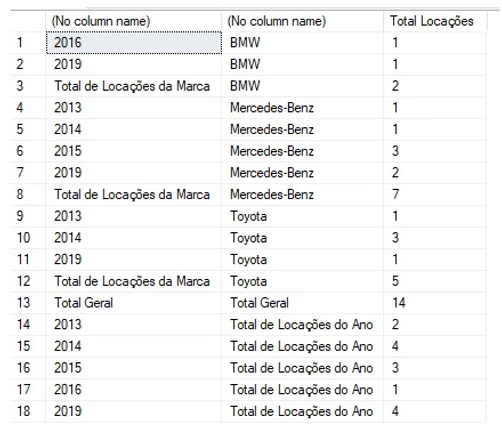The image size is (502, 436).
Task: Select the Total Locações column header
Action: 435,21
